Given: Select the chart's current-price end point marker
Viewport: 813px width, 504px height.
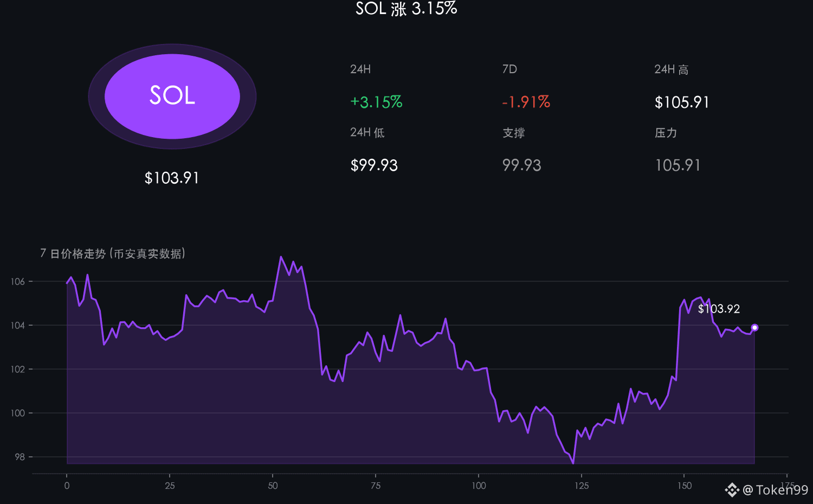Looking at the screenshot, I should coord(754,327).
